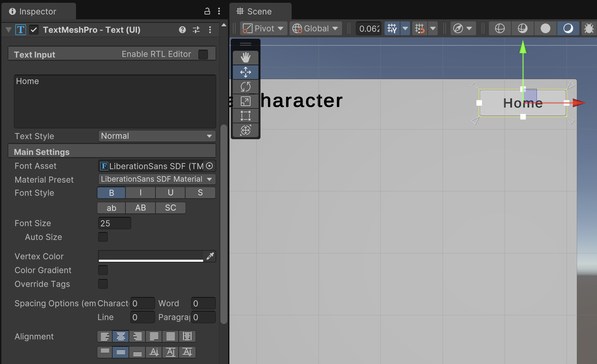The height and width of the screenshot is (364, 597).
Task: Select the Rotate tool
Action: click(245, 87)
